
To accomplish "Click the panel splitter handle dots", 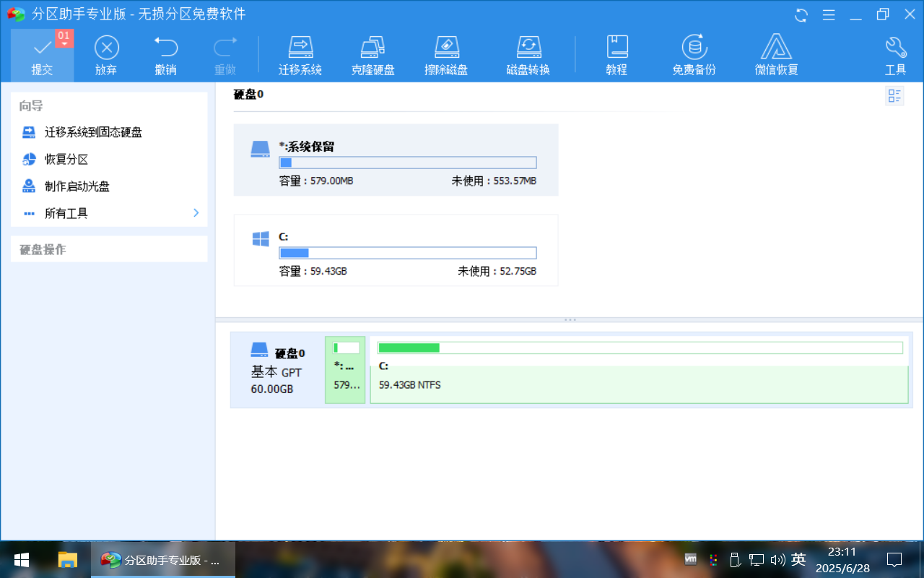I will tap(570, 319).
